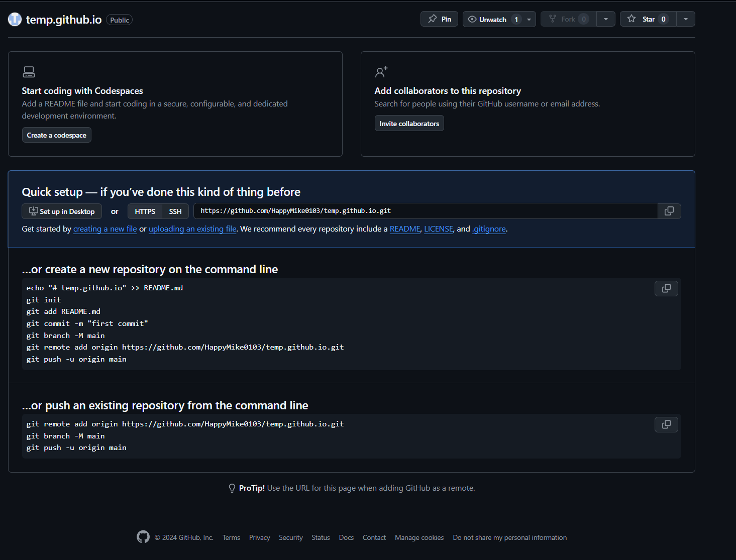Copy the repository HTTPS URL to clipboard
Viewport: 736px width, 560px height.
point(669,211)
